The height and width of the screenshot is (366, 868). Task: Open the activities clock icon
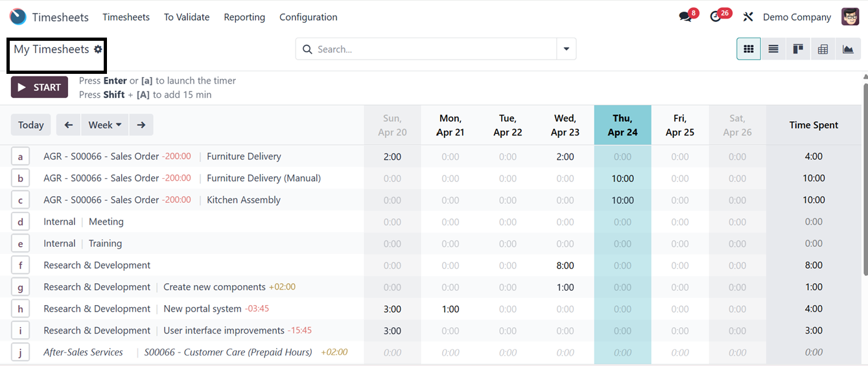pyautogui.click(x=716, y=17)
